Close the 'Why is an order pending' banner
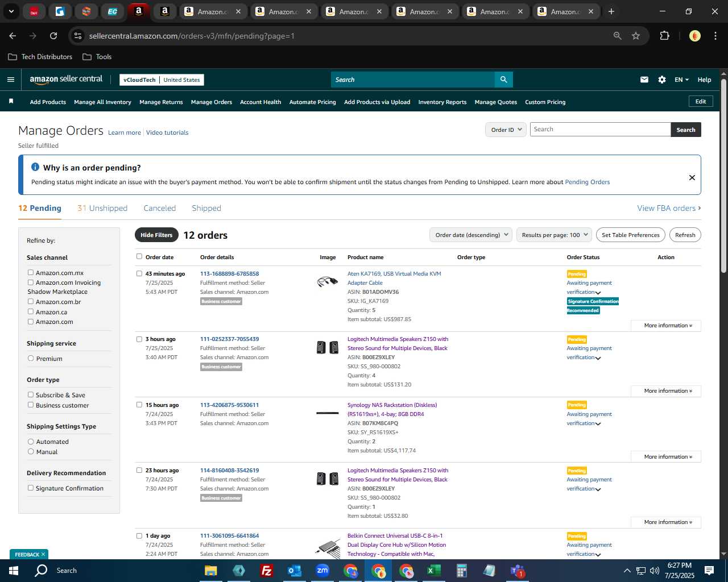 point(692,177)
